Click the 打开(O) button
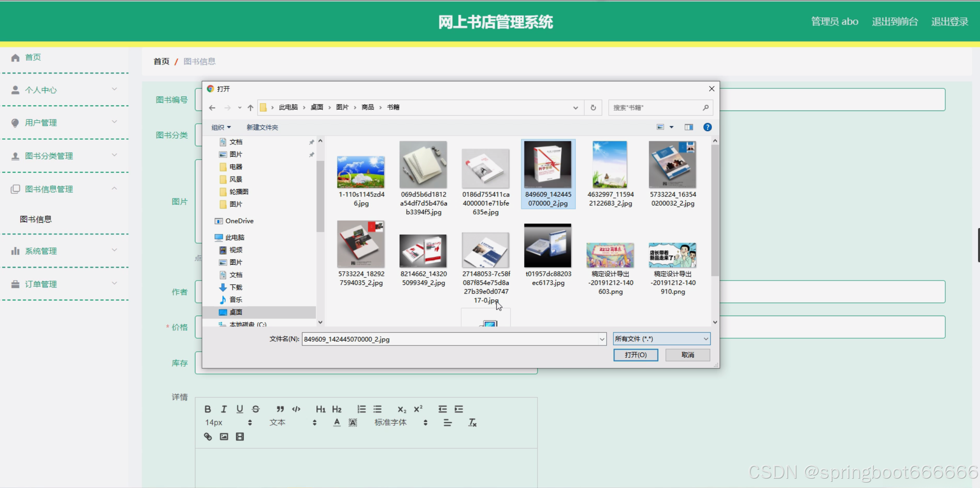Image resolution: width=980 pixels, height=488 pixels. coord(636,355)
